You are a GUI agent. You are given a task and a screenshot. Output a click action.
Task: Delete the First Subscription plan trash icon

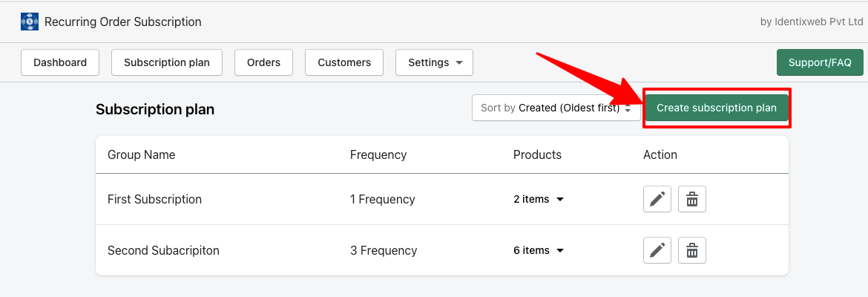tap(692, 199)
